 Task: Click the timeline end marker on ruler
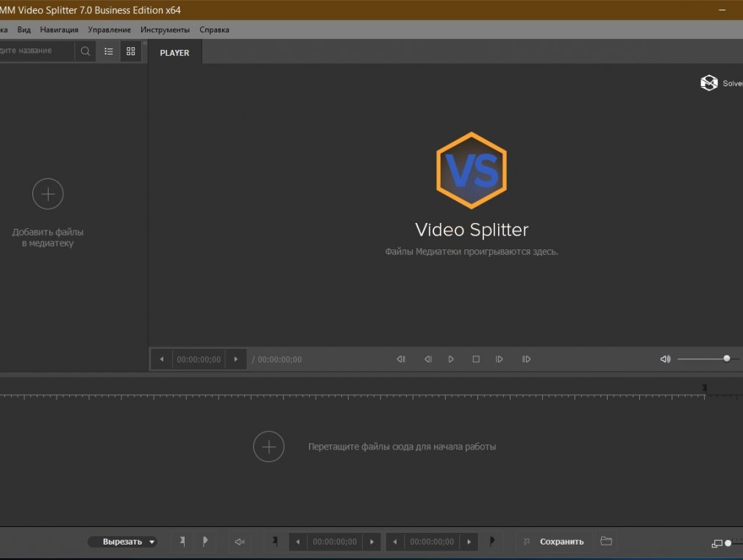pyautogui.click(x=705, y=389)
